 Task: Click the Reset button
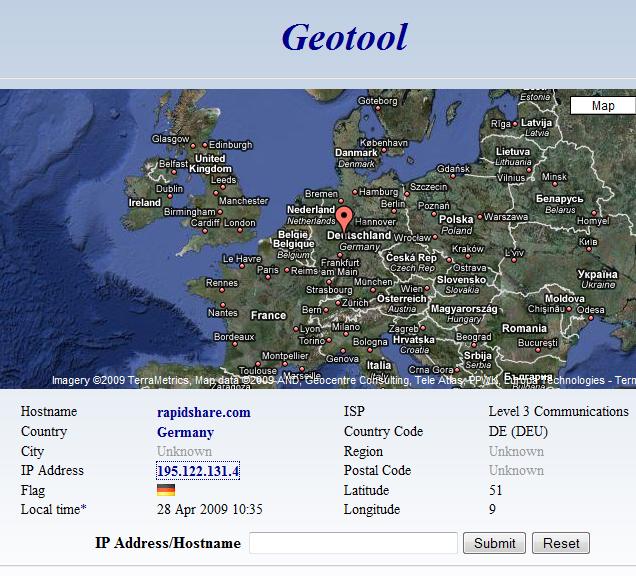click(x=561, y=543)
